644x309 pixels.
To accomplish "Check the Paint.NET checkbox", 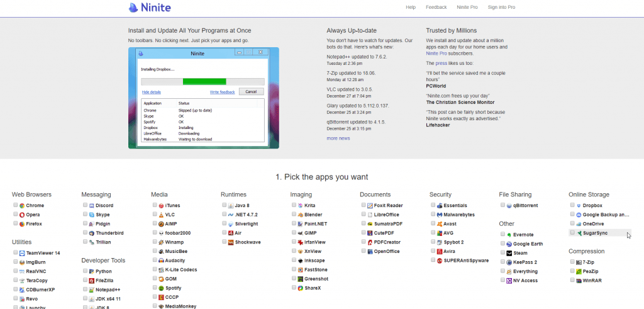I will coord(294,223).
